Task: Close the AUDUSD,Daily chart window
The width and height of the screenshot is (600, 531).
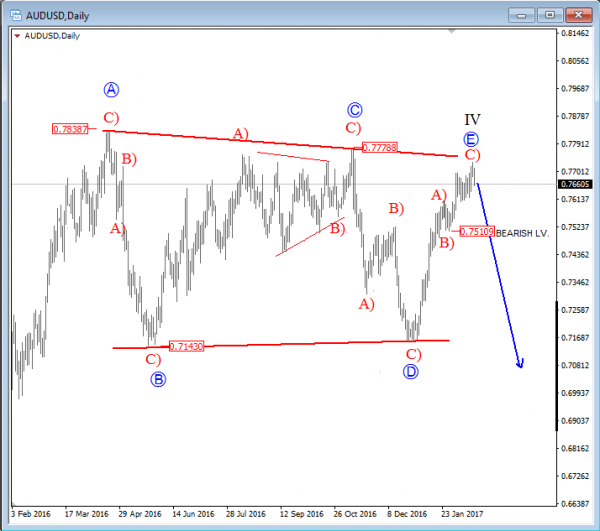Action: pos(578,15)
